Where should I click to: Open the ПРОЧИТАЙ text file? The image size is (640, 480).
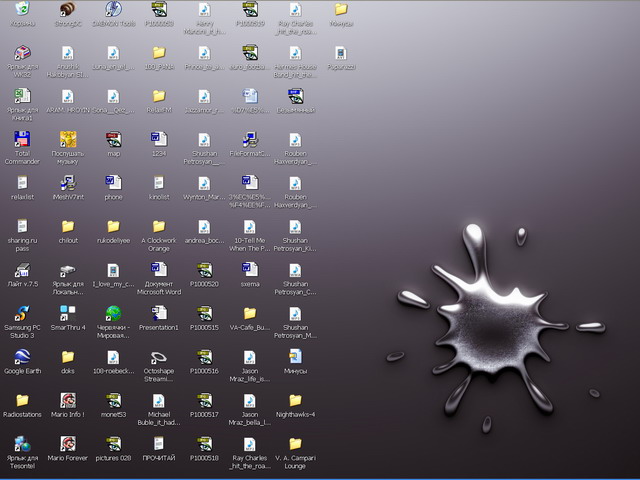click(x=158, y=444)
